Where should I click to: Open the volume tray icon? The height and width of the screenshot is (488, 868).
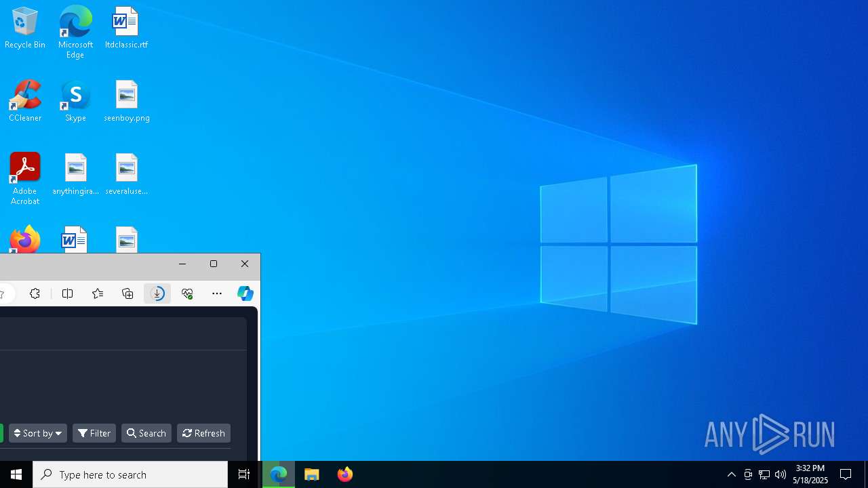[x=781, y=474]
